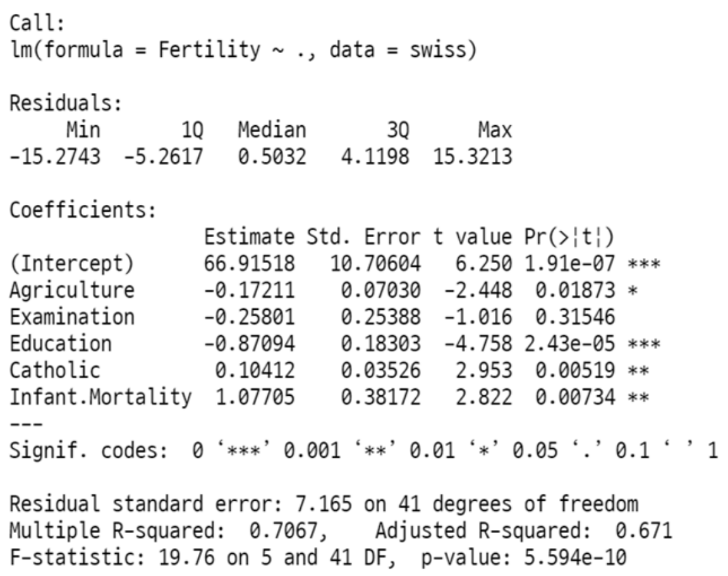
Task: Click the Catholic p-value 0.00519
Action: pos(575,371)
